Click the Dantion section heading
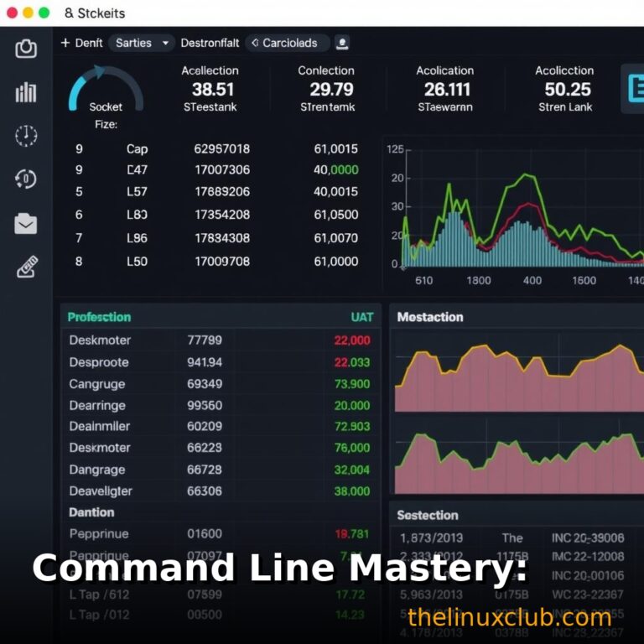Viewport: 644px width, 644px height. click(x=91, y=512)
